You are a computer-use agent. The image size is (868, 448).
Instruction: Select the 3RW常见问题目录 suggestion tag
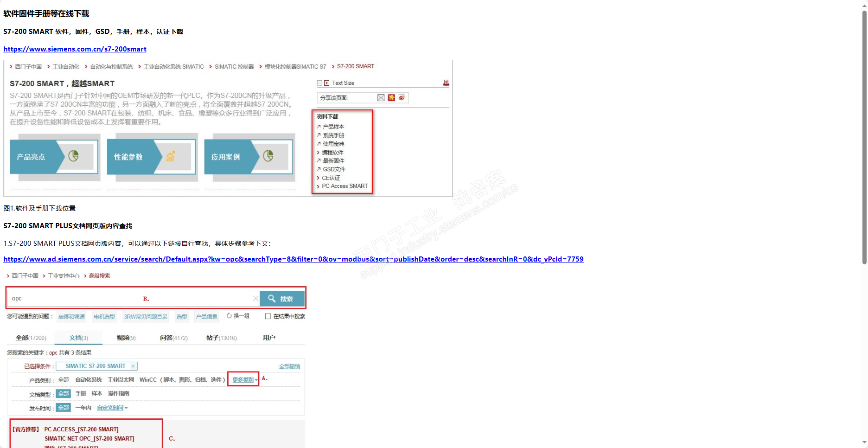coord(146,317)
